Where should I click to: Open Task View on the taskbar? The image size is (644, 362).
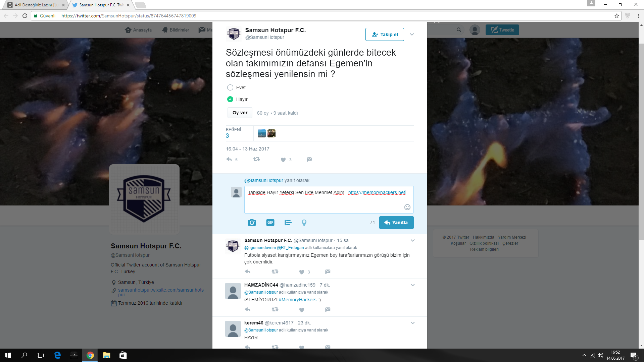[40, 355]
